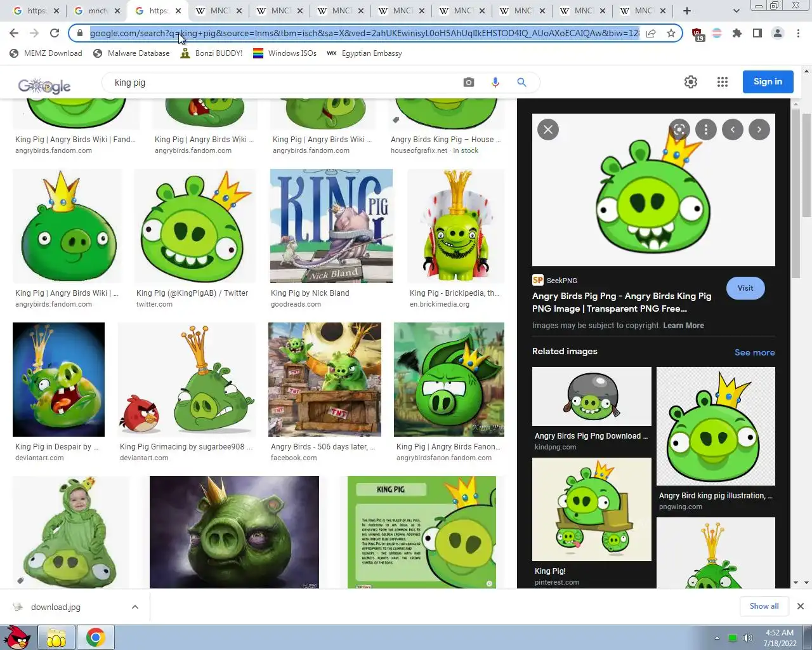
Task: Open King Pig in Despair deviantart image
Action: 58,380
